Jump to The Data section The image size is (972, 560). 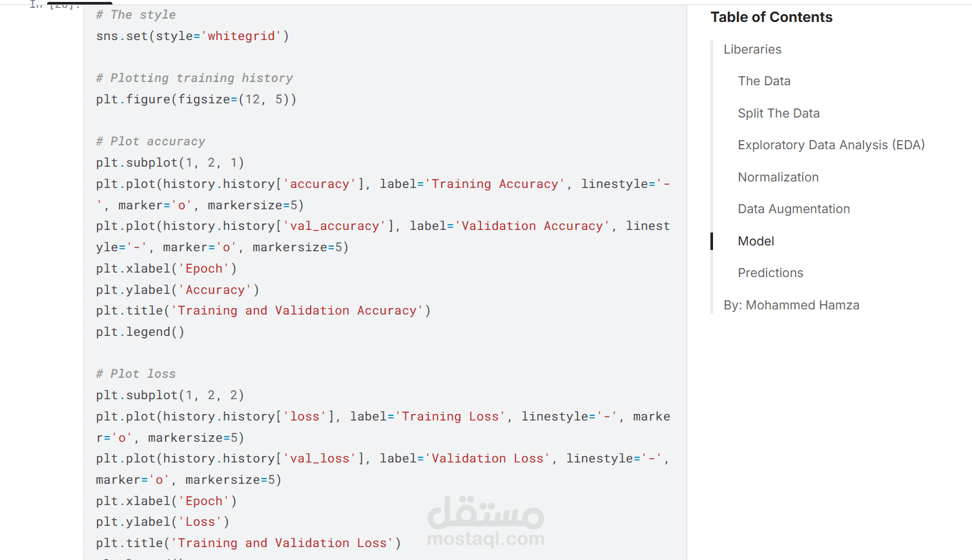(764, 81)
